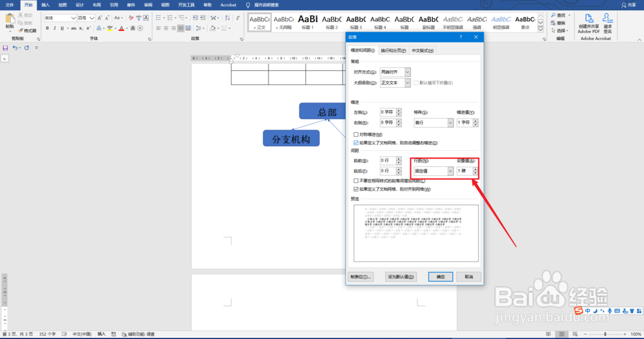Switch to Asian Typography (中文版式) tab
644x339 pixels.
(x=422, y=50)
